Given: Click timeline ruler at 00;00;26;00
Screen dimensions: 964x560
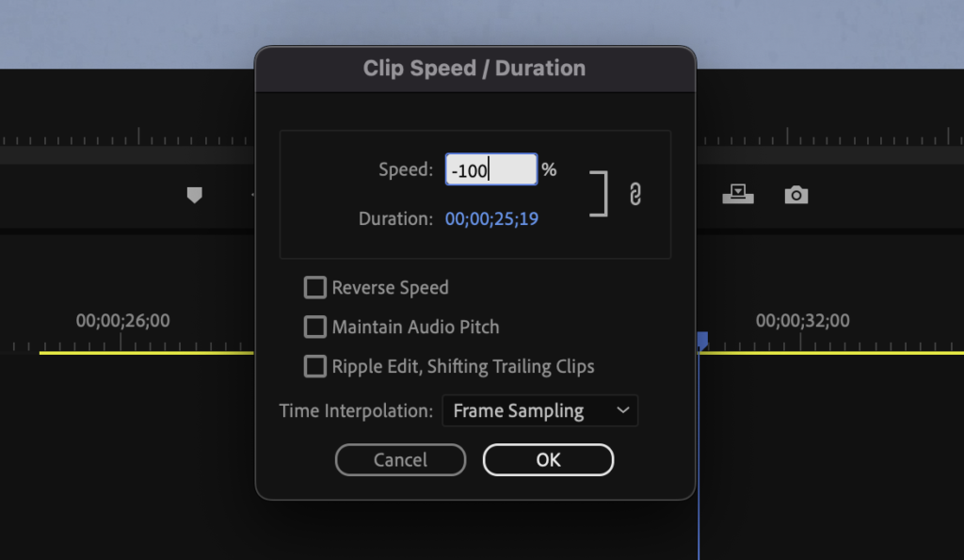Looking at the screenshot, I should pos(123,320).
